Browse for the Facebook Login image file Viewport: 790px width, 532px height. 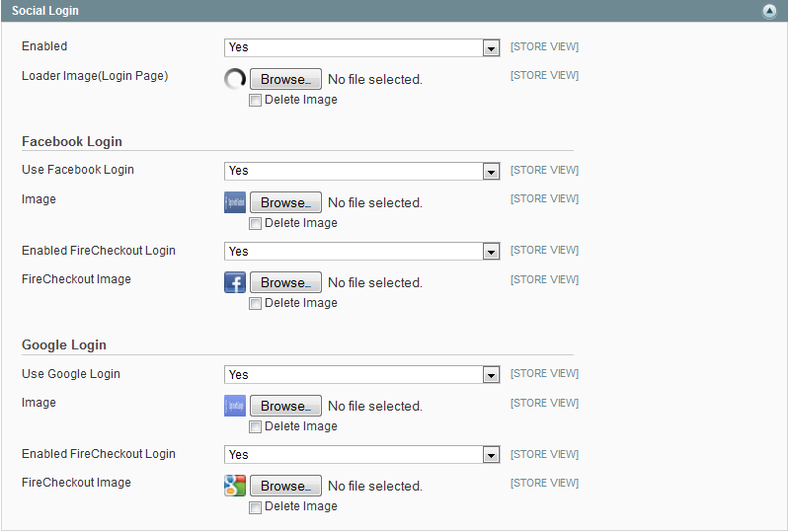point(285,202)
